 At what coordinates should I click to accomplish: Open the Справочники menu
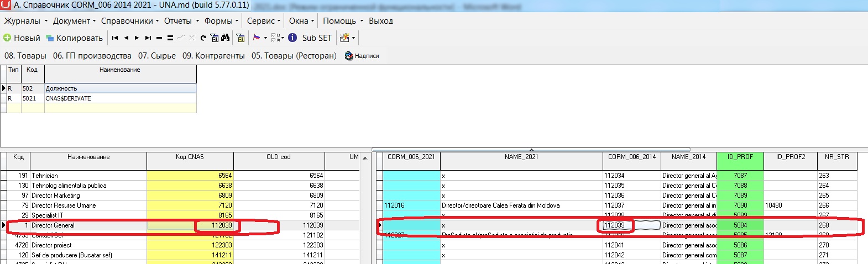130,21
